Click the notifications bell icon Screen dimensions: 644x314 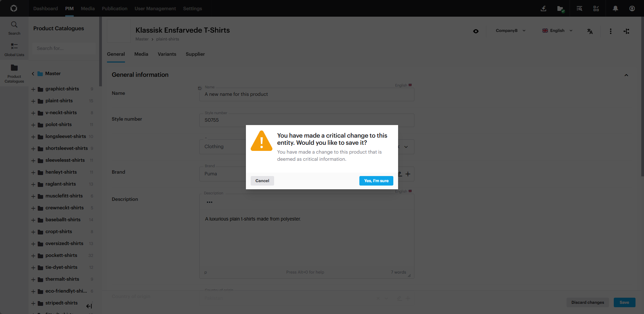pyautogui.click(x=615, y=8)
